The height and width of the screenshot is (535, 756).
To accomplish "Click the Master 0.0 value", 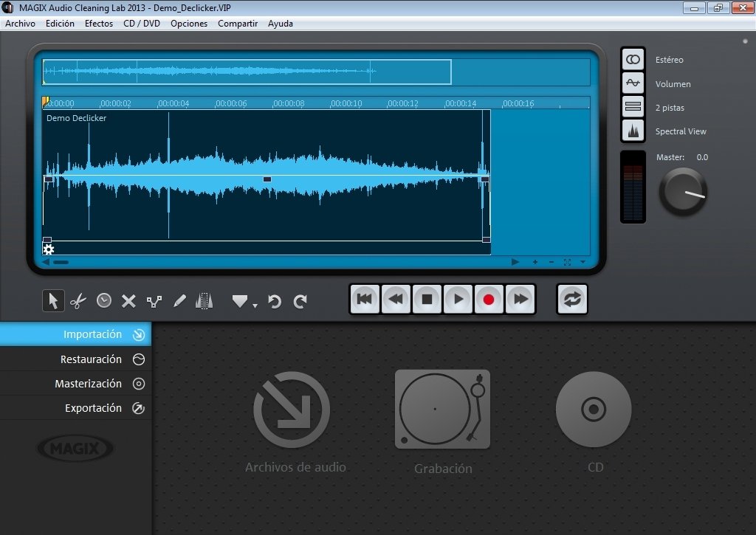I will pos(702,157).
